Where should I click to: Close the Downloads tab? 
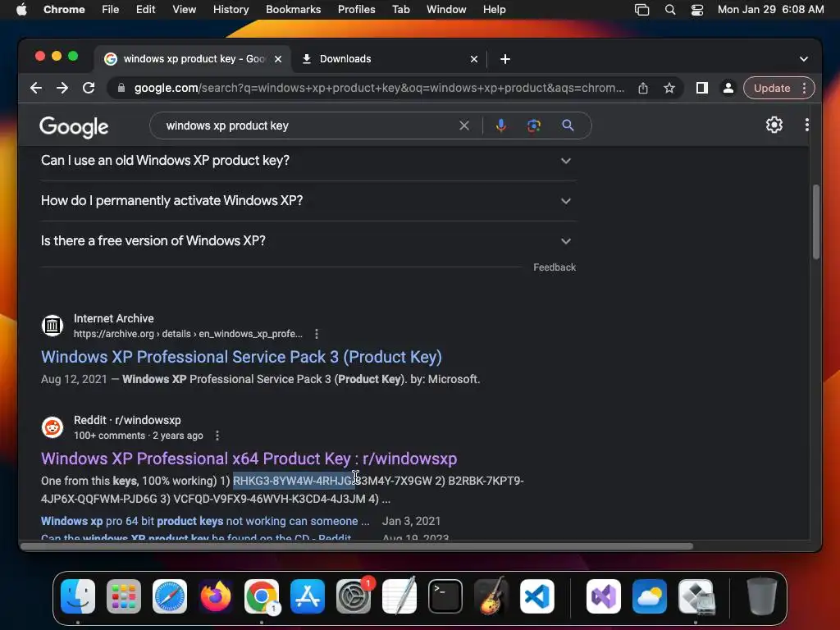tap(473, 59)
